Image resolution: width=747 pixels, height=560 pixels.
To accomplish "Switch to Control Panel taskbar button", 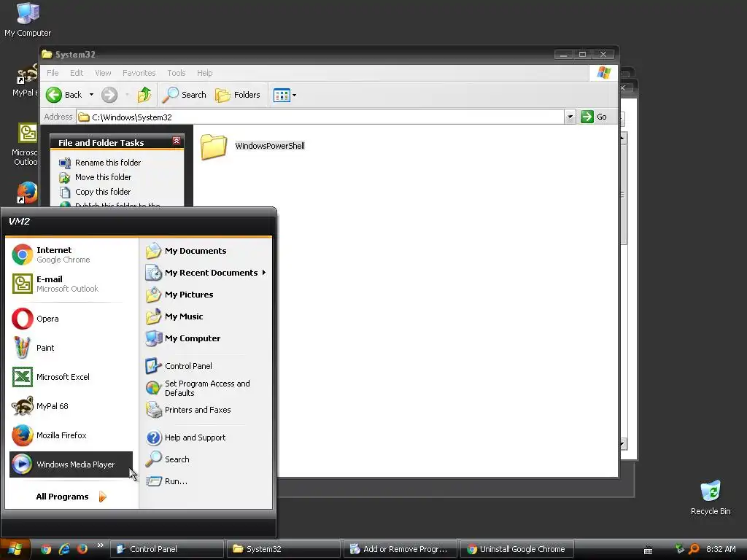I will [x=167, y=549].
